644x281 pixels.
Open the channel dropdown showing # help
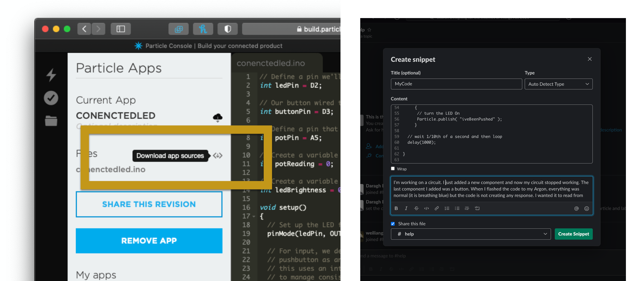(471, 234)
